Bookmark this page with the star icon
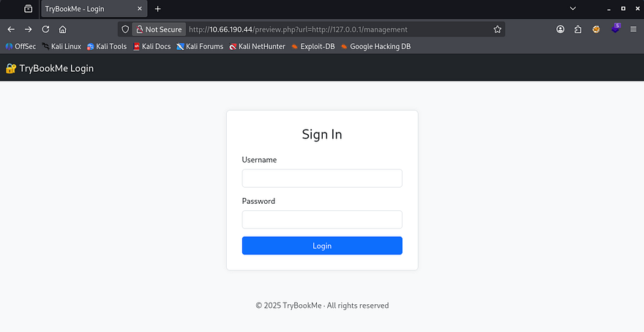 point(498,29)
